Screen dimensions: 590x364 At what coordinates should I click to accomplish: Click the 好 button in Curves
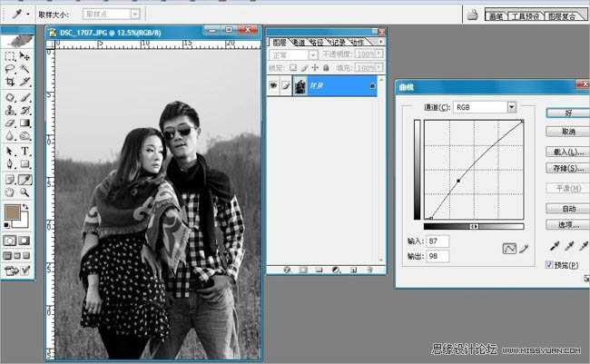click(x=568, y=113)
